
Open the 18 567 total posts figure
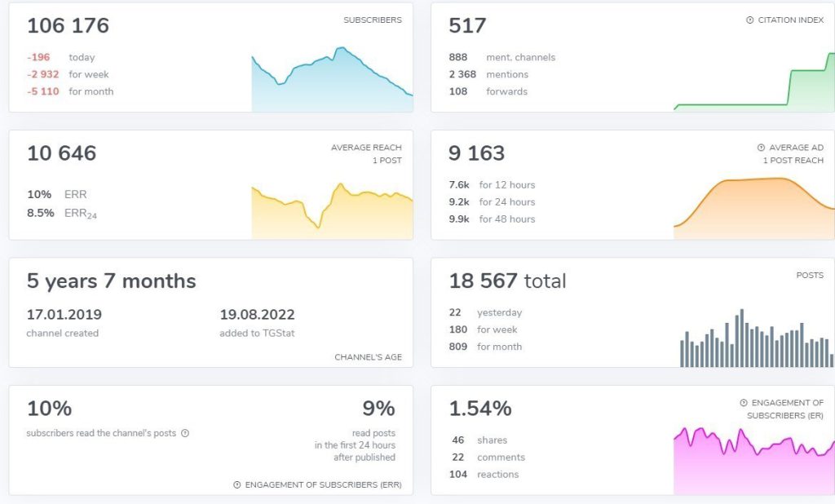coord(507,281)
